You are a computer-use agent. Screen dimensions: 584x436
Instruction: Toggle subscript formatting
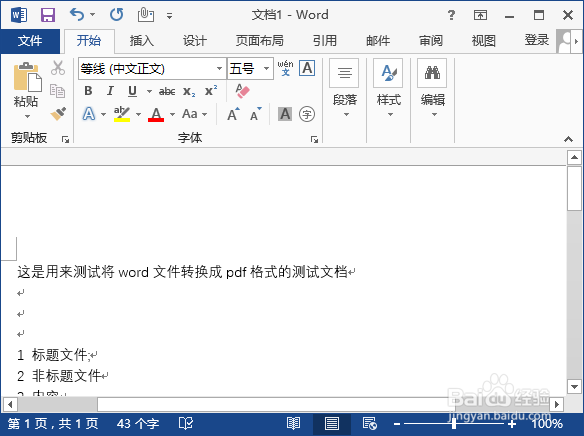(x=189, y=92)
